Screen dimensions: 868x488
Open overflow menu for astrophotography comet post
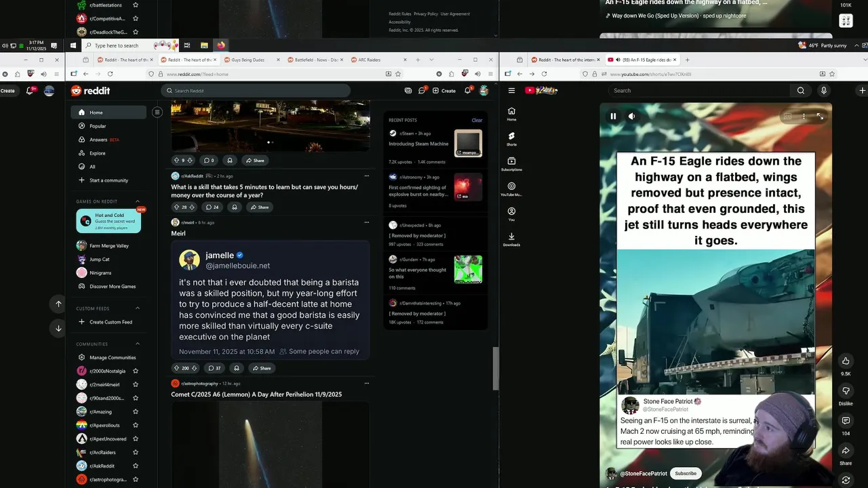[x=367, y=384]
